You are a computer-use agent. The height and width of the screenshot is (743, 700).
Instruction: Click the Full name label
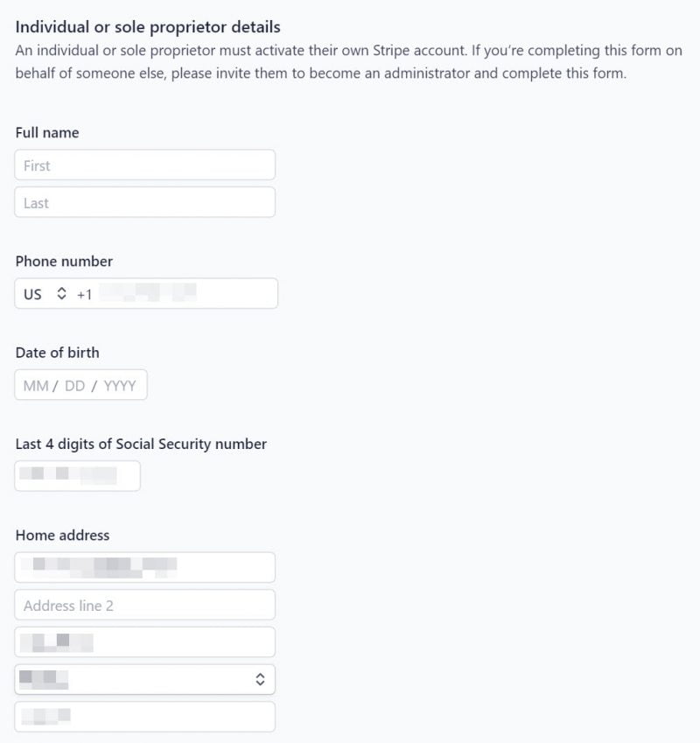coord(47,133)
